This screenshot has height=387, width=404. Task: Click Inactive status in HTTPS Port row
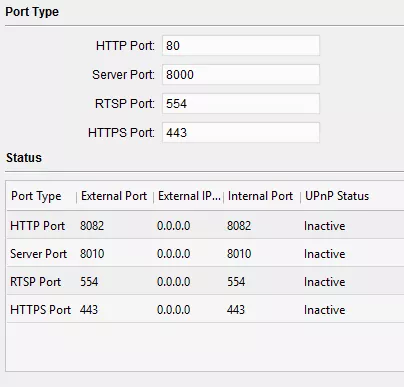pyautogui.click(x=324, y=310)
